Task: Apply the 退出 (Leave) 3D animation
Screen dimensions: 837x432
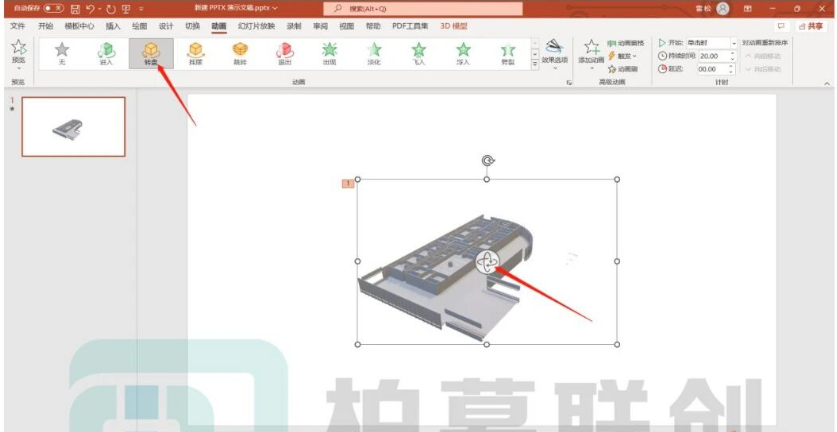Action: click(285, 53)
